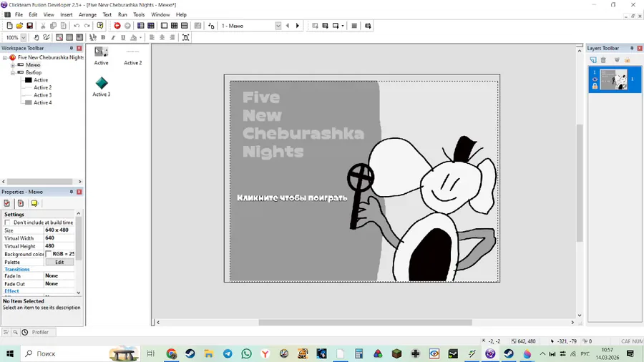Check Don't include at build time
This screenshot has width=644, height=362.
7,222
